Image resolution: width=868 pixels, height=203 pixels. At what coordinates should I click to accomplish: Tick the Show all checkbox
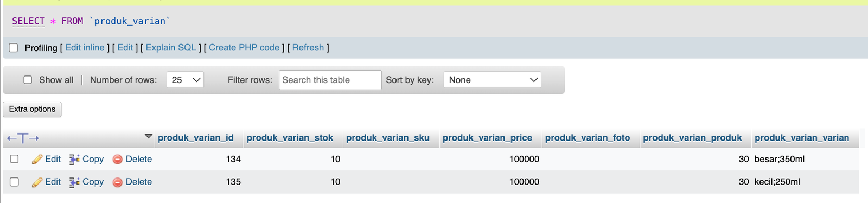28,80
